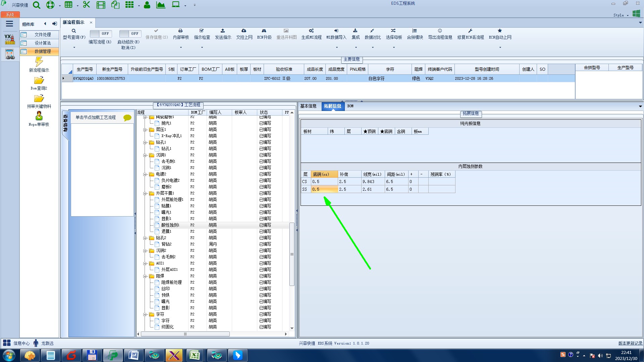Click 发送指示 toolbar button

click(223, 34)
